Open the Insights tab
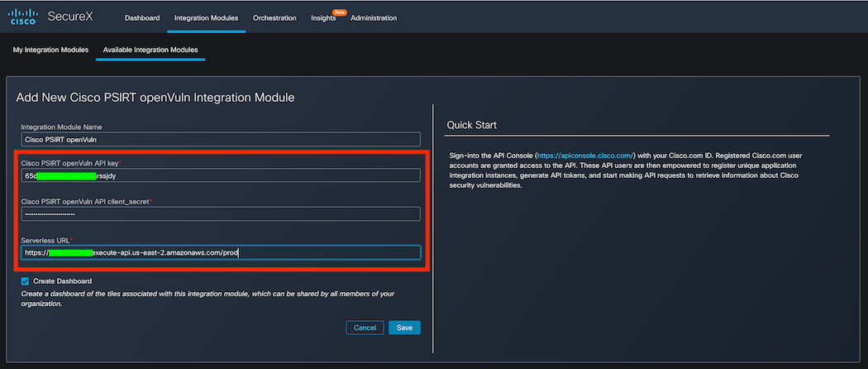This screenshot has height=369, width=868. (x=323, y=18)
